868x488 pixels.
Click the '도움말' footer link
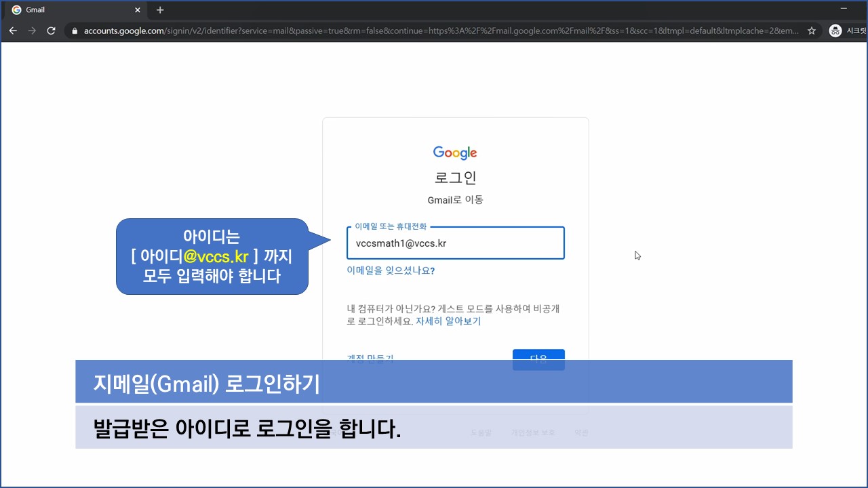pyautogui.click(x=481, y=432)
